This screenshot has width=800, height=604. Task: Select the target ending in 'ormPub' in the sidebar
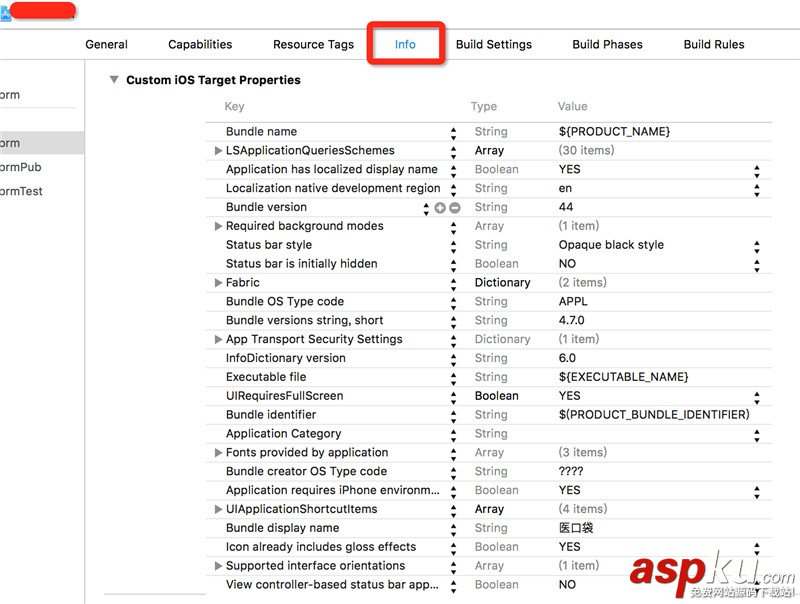click(20, 167)
